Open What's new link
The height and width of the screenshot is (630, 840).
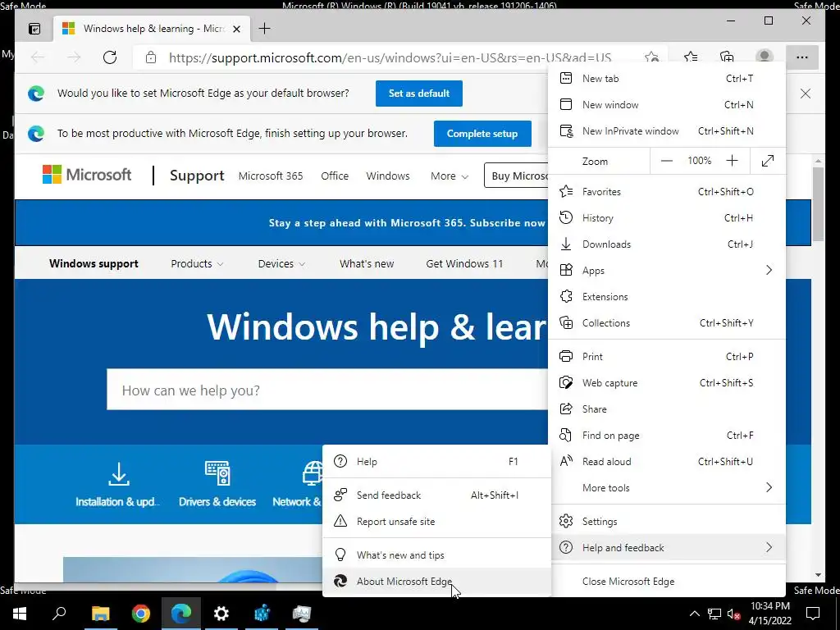[x=367, y=263]
